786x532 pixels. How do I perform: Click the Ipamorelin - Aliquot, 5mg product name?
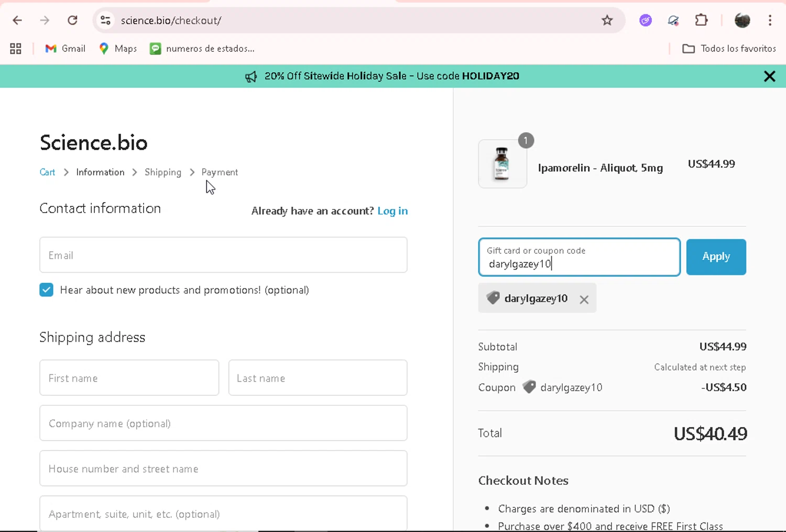(x=601, y=168)
